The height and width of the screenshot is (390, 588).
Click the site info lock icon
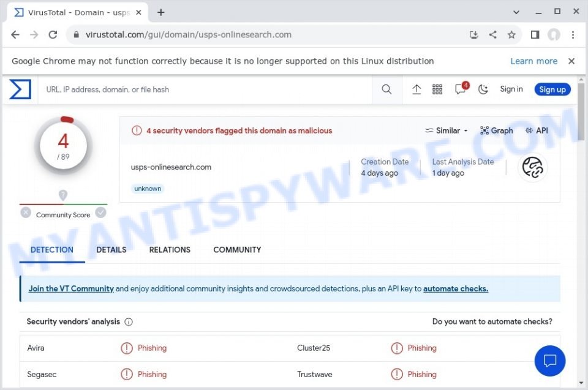click(76, 35)
